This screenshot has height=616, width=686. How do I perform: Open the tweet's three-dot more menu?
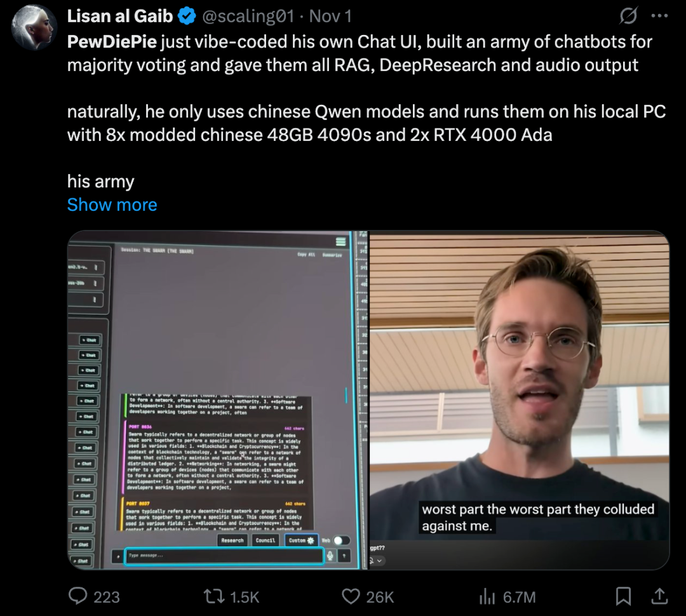pos(659,16)
